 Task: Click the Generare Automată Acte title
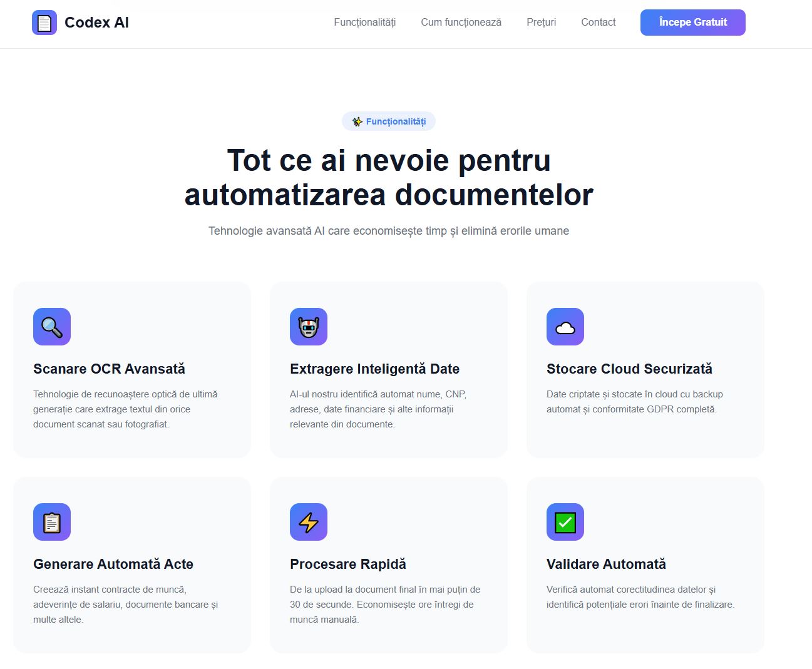tap(113, 564)
